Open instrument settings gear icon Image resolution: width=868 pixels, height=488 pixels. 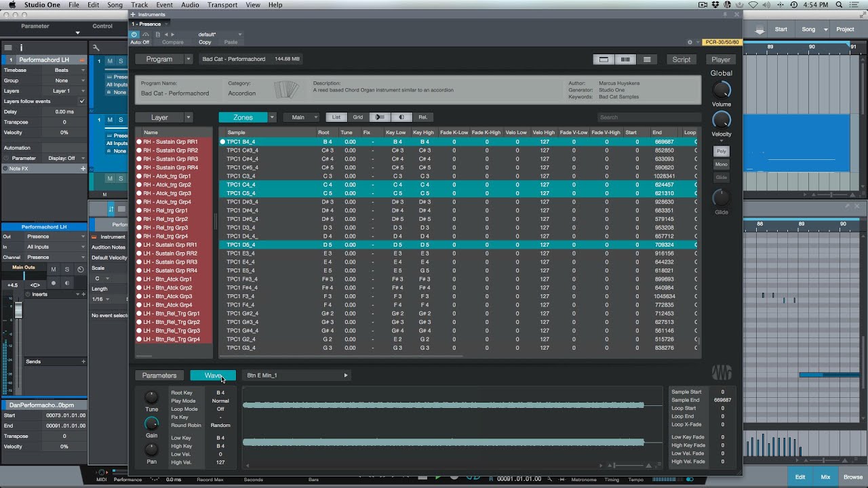(x=690, y=42)
